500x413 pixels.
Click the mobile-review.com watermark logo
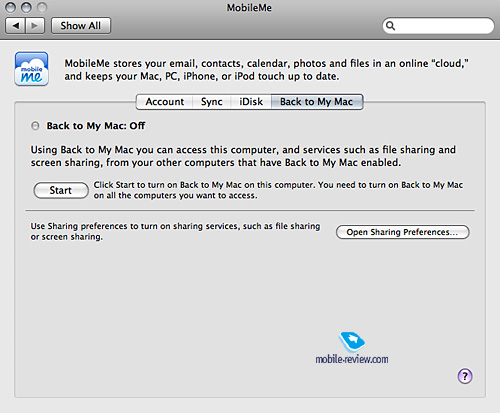coord(352,342)
